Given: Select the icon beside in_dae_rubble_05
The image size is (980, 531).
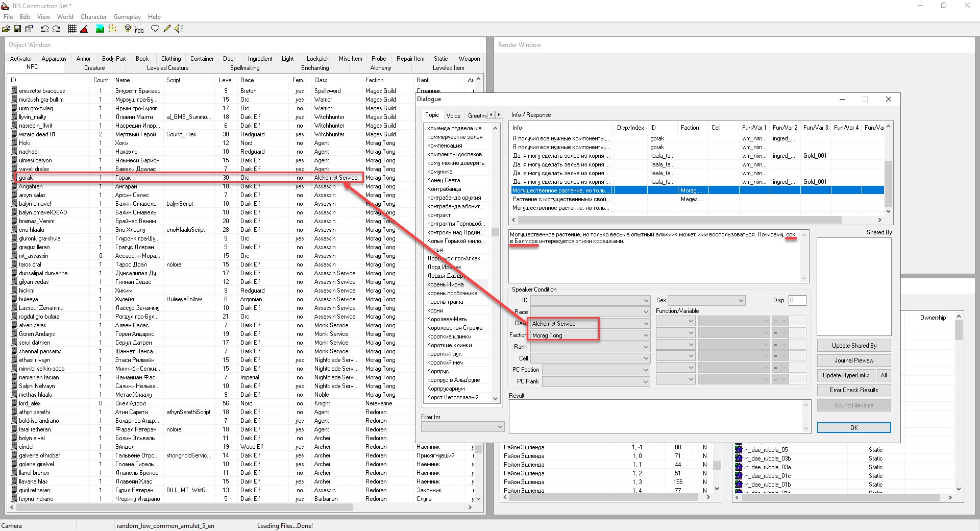Looking at the screenshot, I should coord(739,450).
